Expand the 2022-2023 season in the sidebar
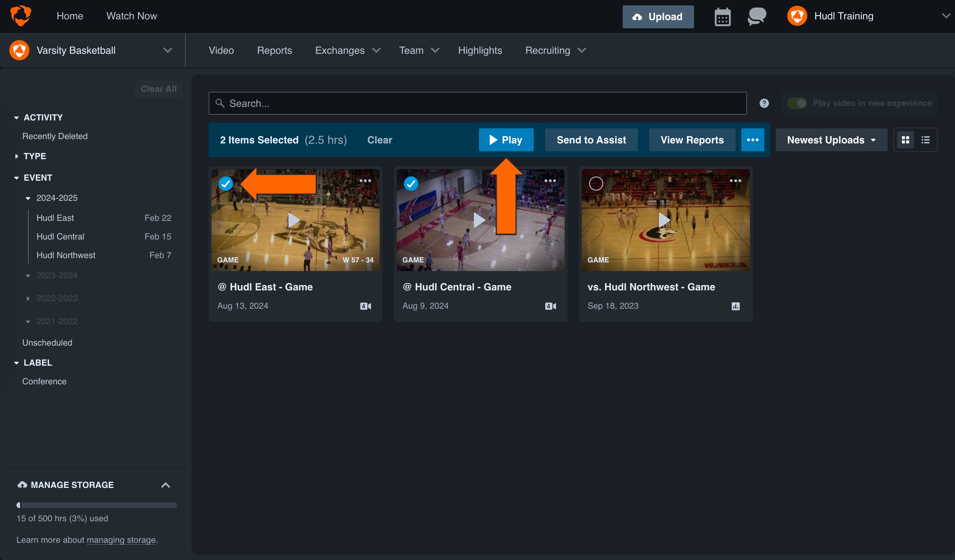Image resolution: width=955 pixels, height=560 pixels. 29,299
